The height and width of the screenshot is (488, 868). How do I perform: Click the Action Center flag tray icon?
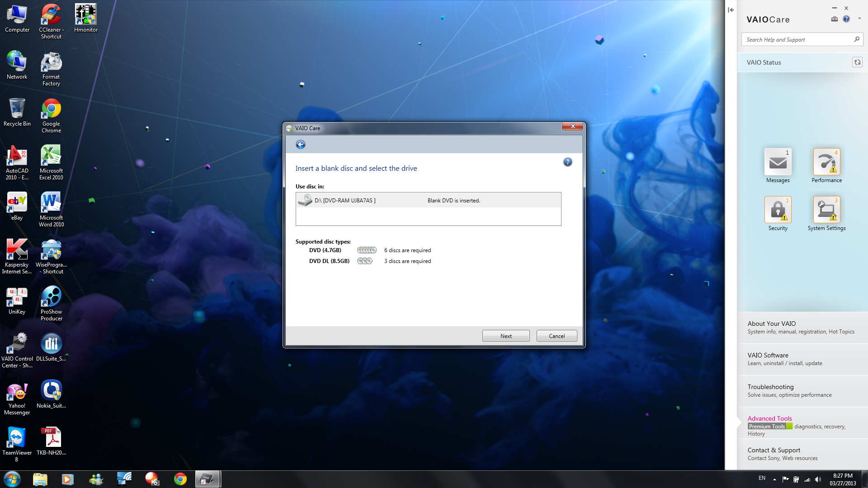click(x=785, y=479)
